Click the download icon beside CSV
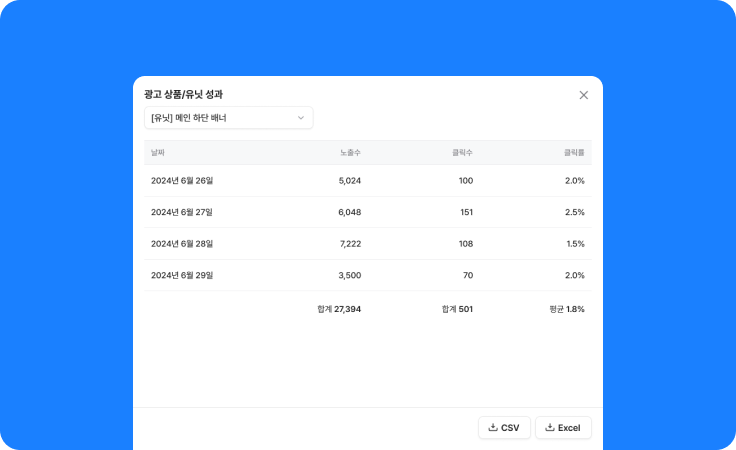Viewport: 736px width, 450px height. point(492,428)
